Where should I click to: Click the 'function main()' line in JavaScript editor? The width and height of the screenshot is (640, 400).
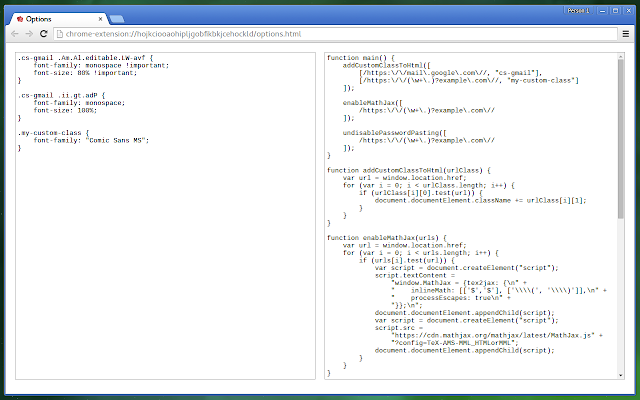(x=361, y=58)
